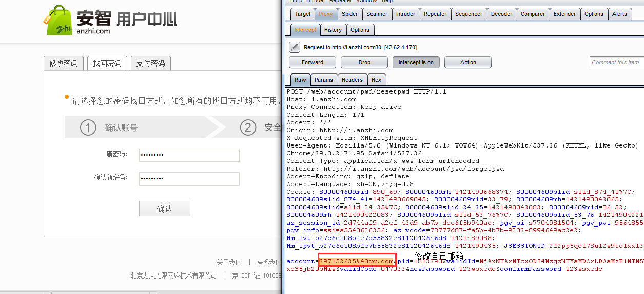Click the pencil highlight icon beside request URL
Screen dimensions: 644x294
295,47
